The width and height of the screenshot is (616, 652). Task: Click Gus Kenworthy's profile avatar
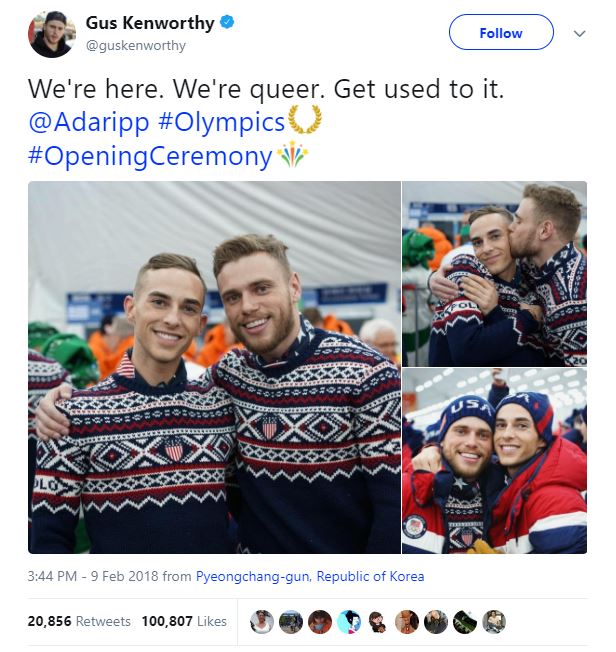coord(52,34)
